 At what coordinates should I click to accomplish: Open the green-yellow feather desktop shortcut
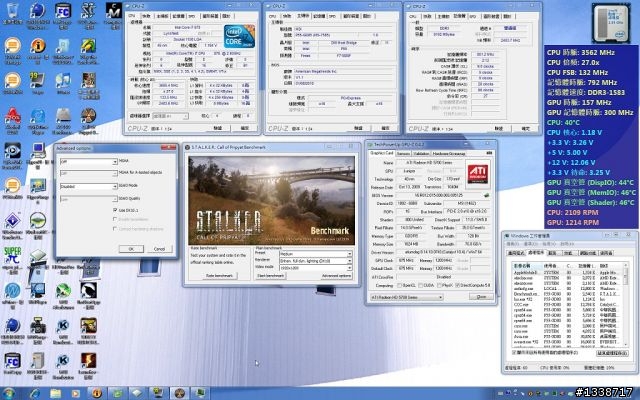pos(88,47)
